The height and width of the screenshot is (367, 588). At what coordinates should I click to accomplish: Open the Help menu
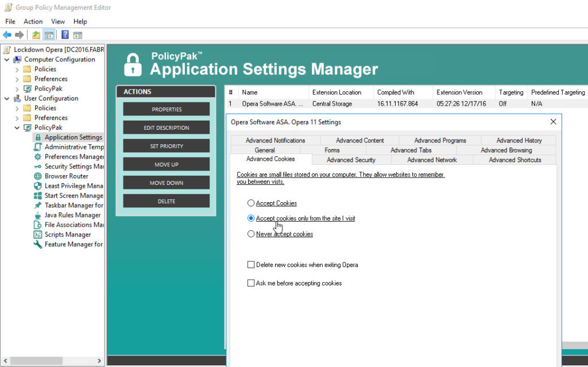80,21
